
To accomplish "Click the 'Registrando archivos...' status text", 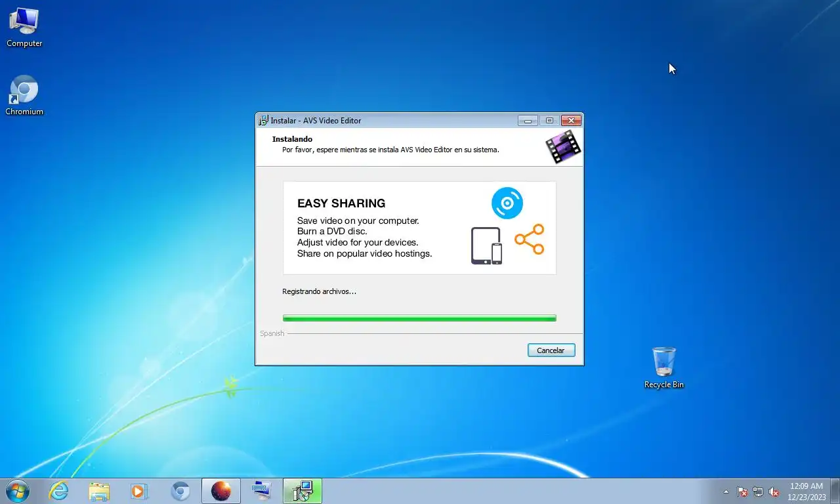I will click(x=319, y=291).
